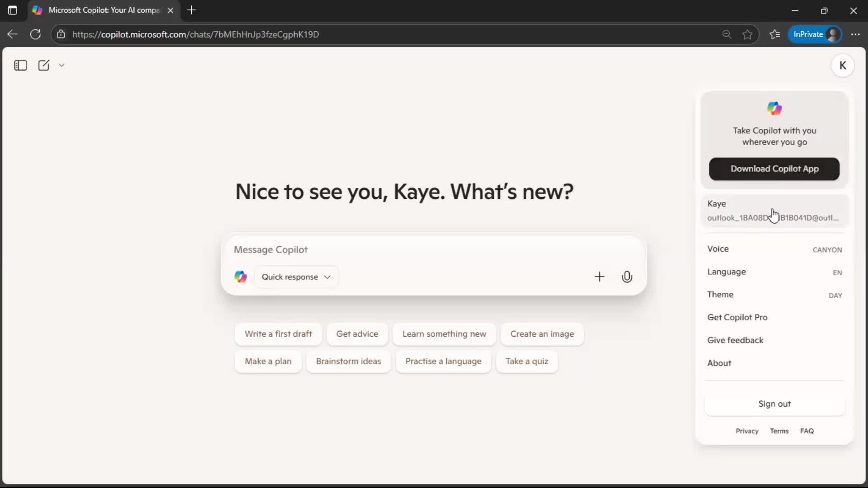Select the Brainstorm ideas suggestion

point(348,361)
